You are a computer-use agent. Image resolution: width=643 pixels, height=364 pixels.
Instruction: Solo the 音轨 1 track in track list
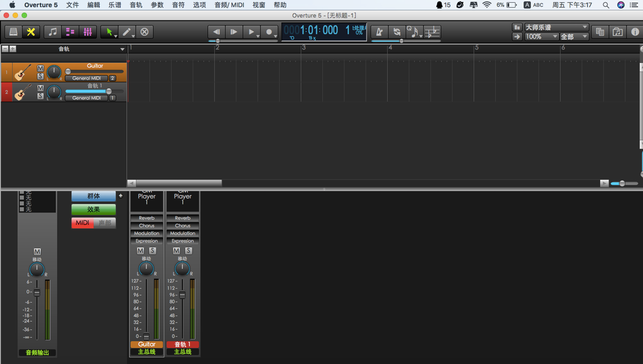(x=40, y=96)
